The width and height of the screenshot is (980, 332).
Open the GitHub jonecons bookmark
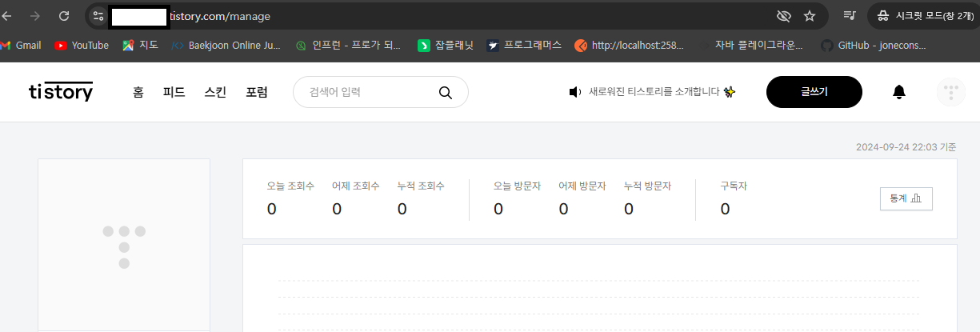[x=874, y=46]
